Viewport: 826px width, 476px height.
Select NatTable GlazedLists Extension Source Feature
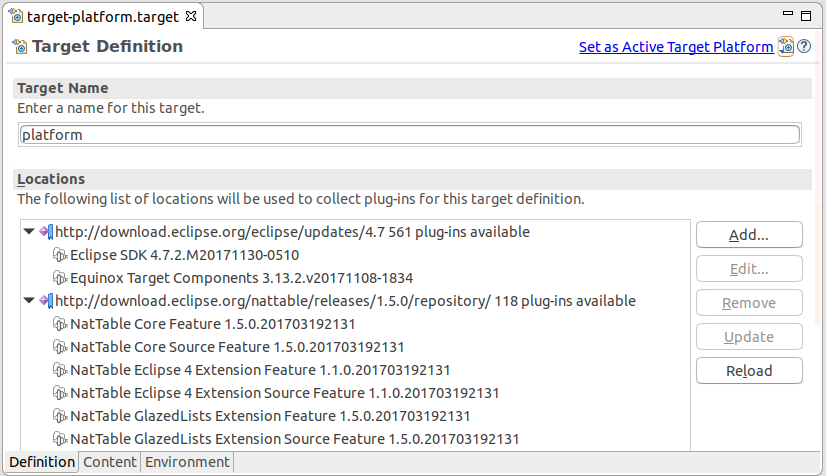[x=294, y=439]
